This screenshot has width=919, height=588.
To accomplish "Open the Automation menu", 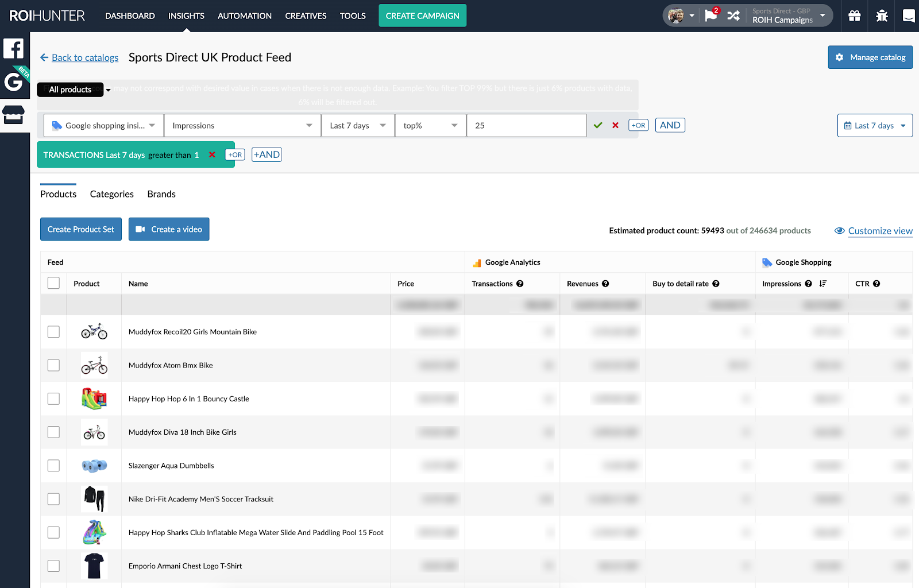I will tap(244, 16).
